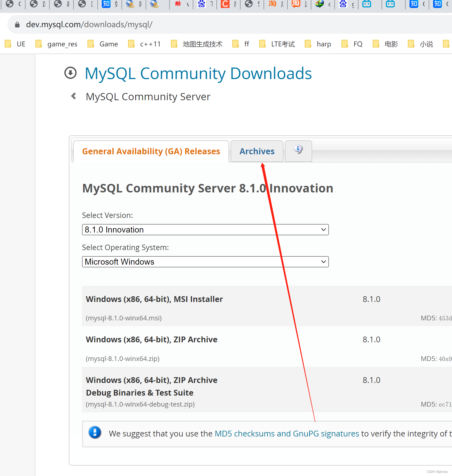Click the back chevron beside MySQL Community Server

pos(73,96)
